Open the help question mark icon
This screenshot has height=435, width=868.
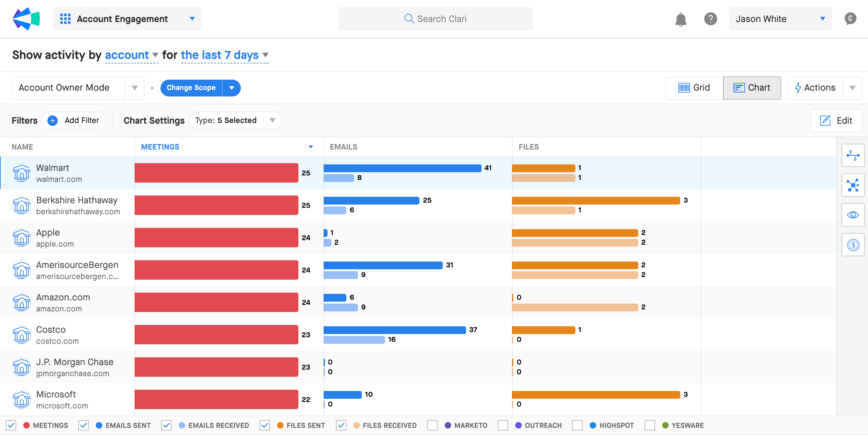(x=710, y=19)
